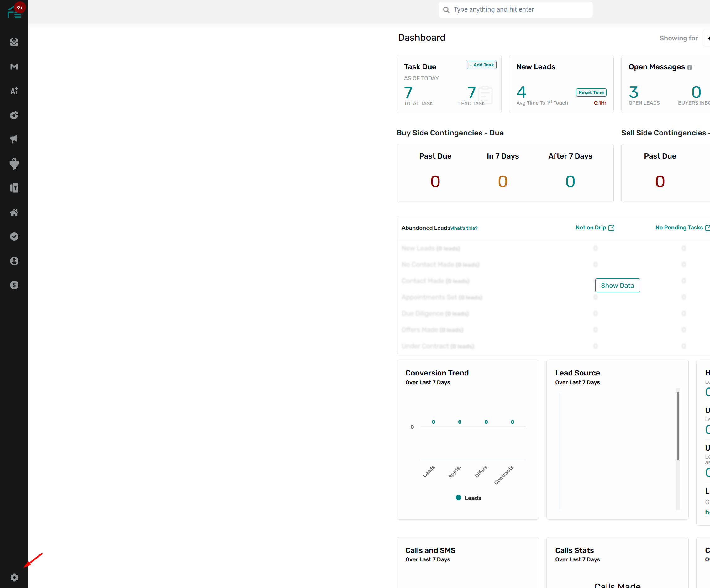Click the pie chart analytics sidebar icon

click(14, 115)
